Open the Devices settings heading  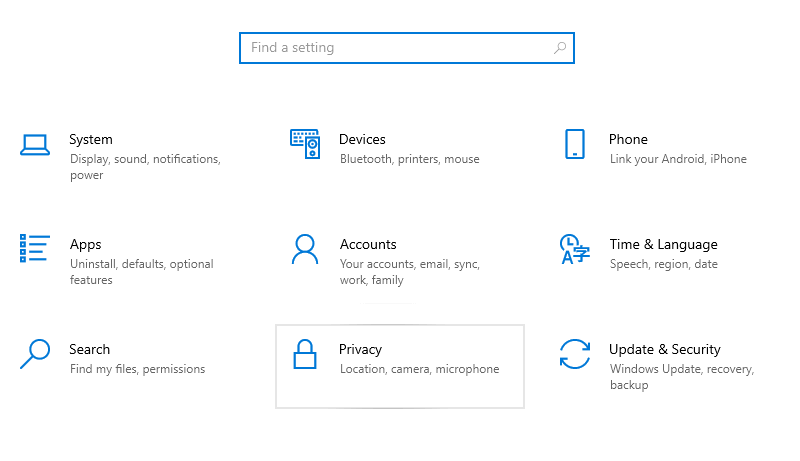point(362,139)
